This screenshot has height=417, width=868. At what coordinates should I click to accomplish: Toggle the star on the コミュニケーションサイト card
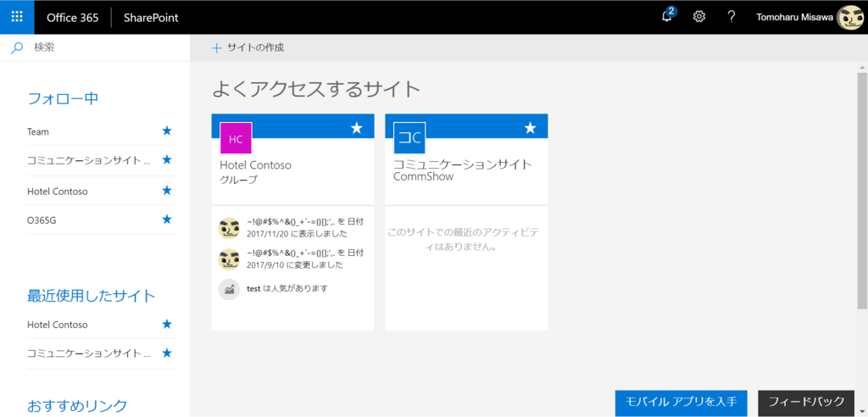(x=531, y=129)
